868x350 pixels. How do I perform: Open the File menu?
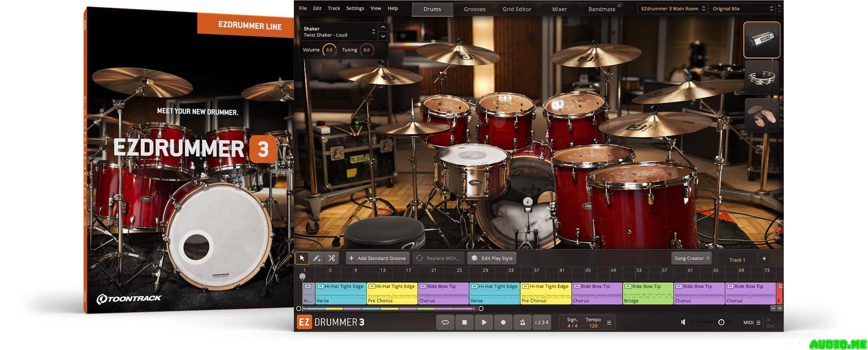[x=303, y=8]
